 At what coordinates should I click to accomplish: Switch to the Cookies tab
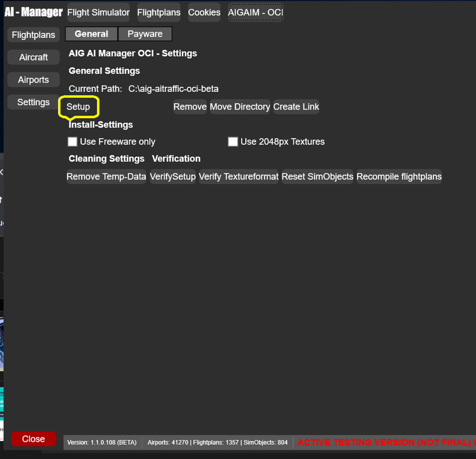click(204, 13)
